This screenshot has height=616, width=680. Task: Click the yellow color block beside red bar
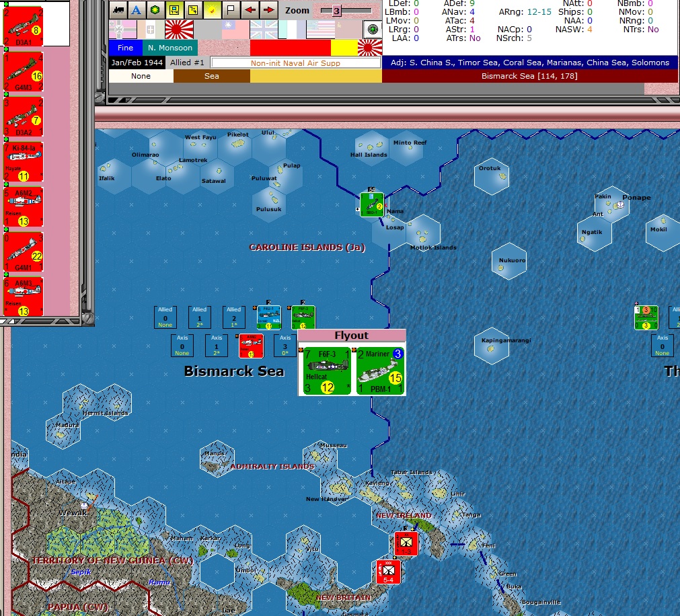[344, 48]
